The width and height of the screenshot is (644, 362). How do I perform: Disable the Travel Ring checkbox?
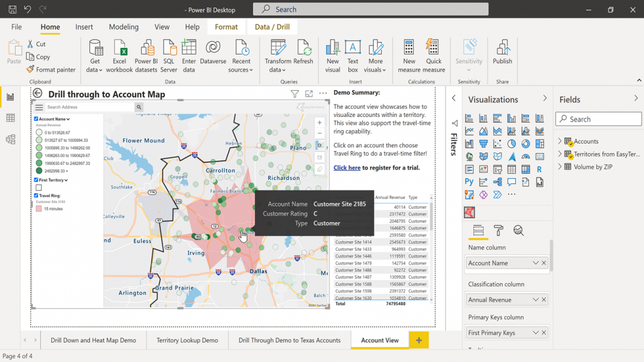[x=36, y=196]
